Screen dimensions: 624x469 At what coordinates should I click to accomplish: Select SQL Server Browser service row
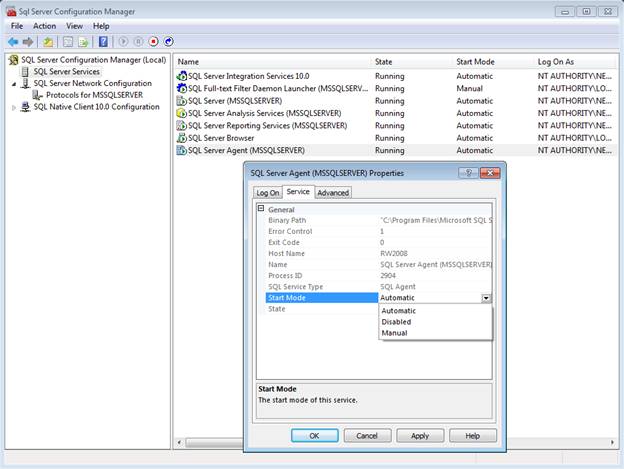coord(395,138)
